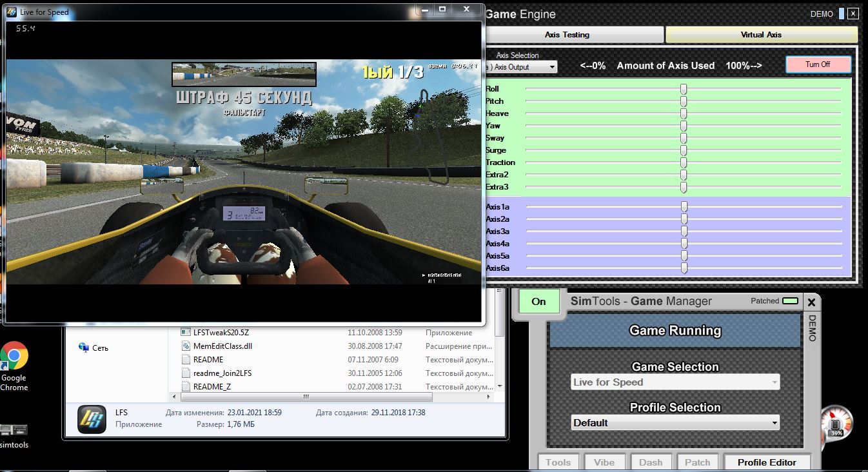Click the Explorer horizontal scrollbar

tap(332, 397)
